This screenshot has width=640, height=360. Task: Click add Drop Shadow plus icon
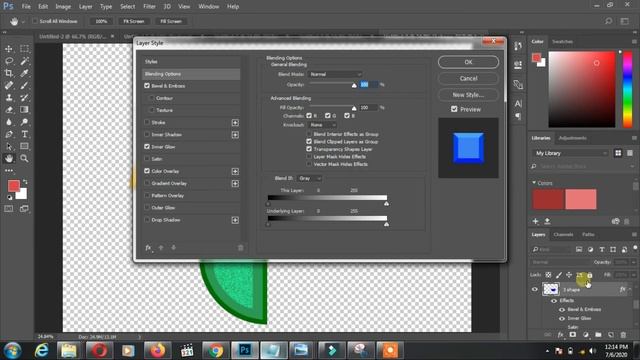[x=235, y=220]
